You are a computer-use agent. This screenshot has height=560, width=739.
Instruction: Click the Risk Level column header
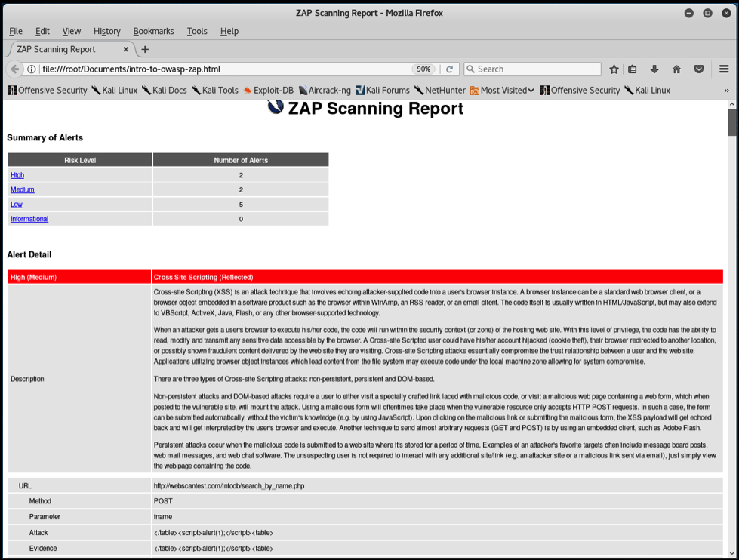tap(80, 160)
